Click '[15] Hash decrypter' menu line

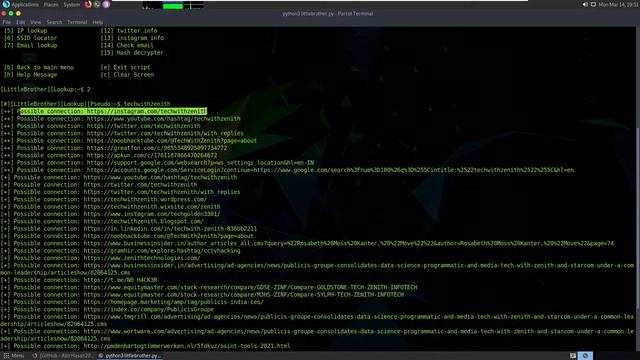(132, 53)
